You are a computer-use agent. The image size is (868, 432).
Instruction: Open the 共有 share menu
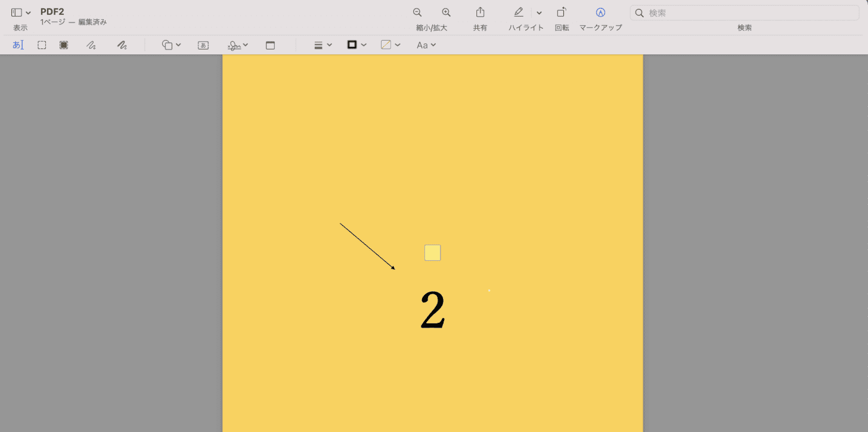pyautogui.click(x=480, y=13)
